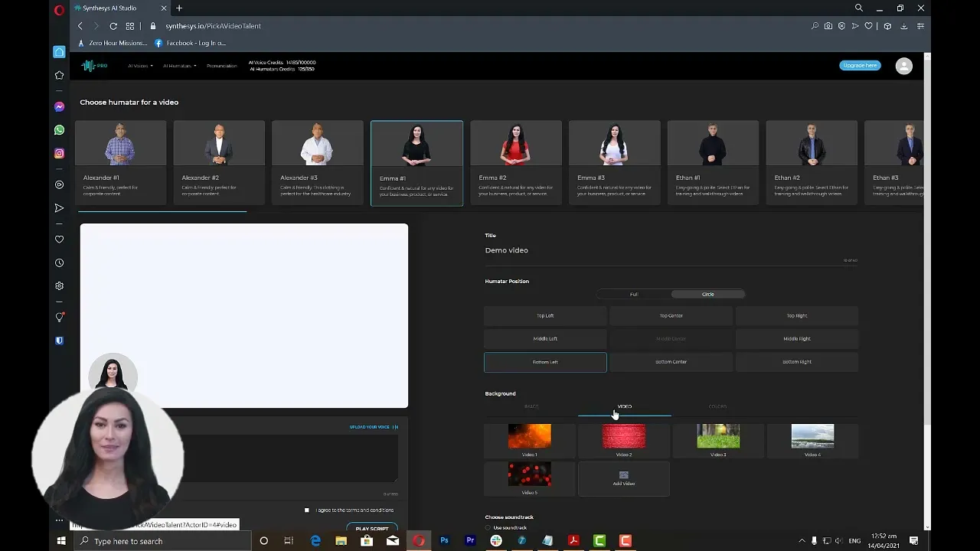Select Top Left position
This screenshot has width=980, height=551.
(545, 316)
